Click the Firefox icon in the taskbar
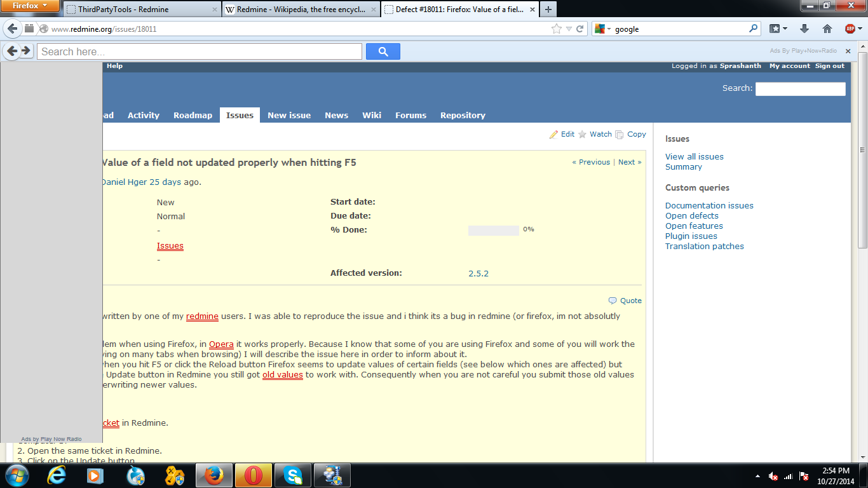 214,475
